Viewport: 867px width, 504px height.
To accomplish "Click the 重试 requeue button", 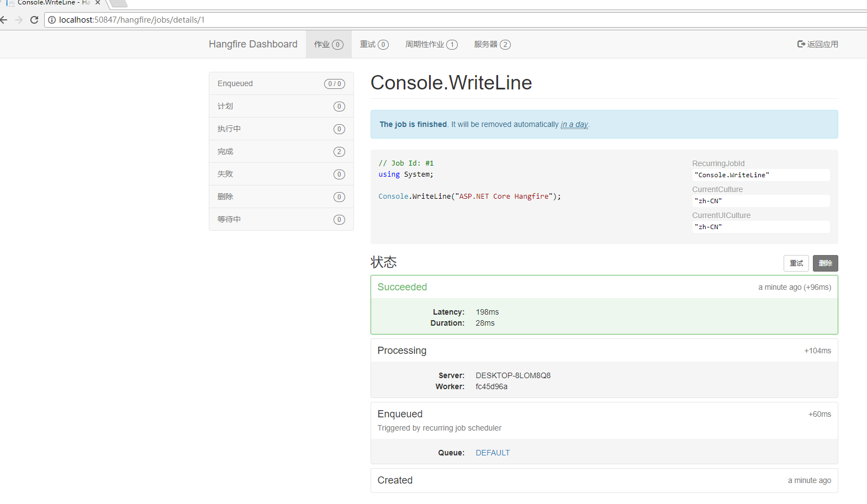I will [x=796, y=263].
